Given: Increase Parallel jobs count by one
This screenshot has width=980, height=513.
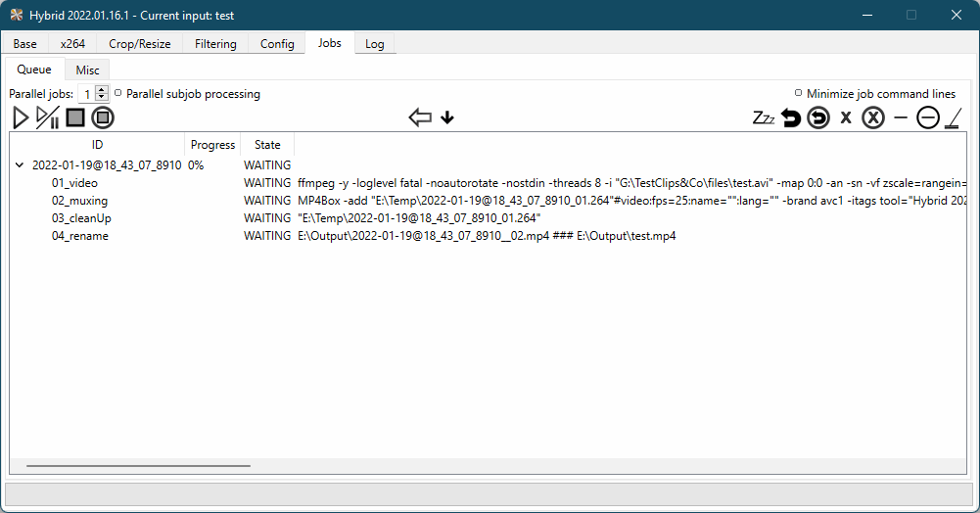Looking at the screenshot, I should pos(102,90).
